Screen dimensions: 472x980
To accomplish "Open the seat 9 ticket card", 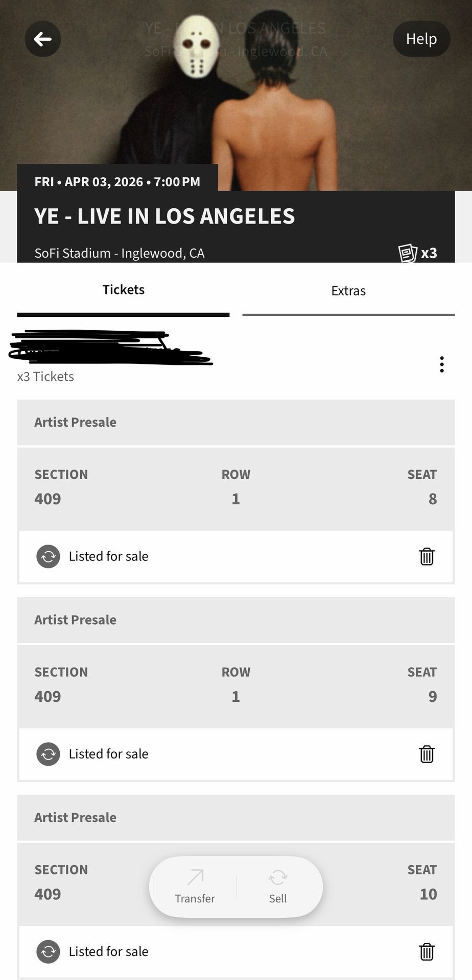I will click(235, 686).
